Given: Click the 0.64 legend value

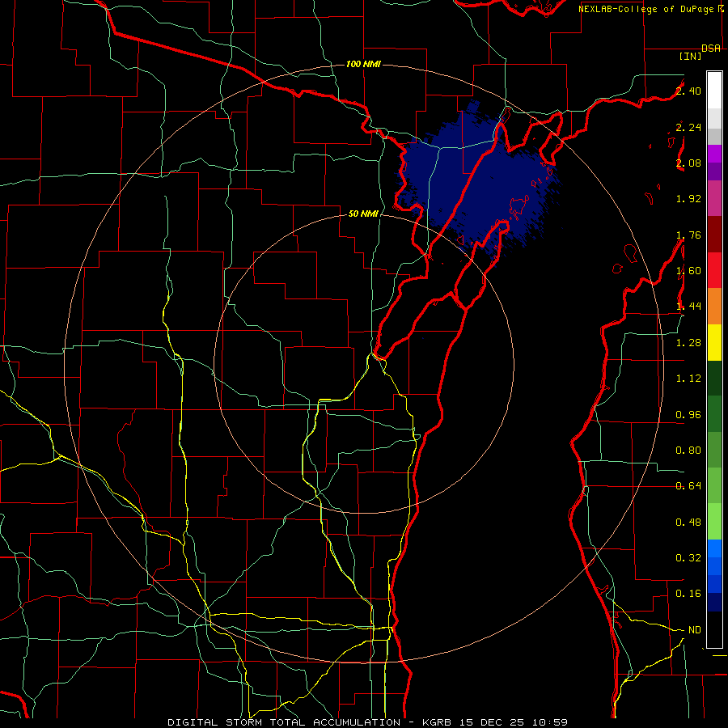Looking at the screenshot, I should 688,486.
